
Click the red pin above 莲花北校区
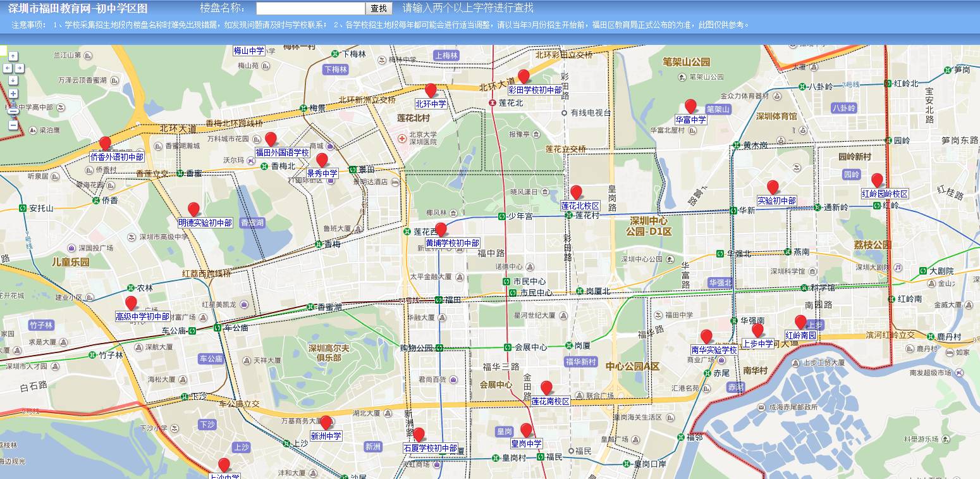576,192
